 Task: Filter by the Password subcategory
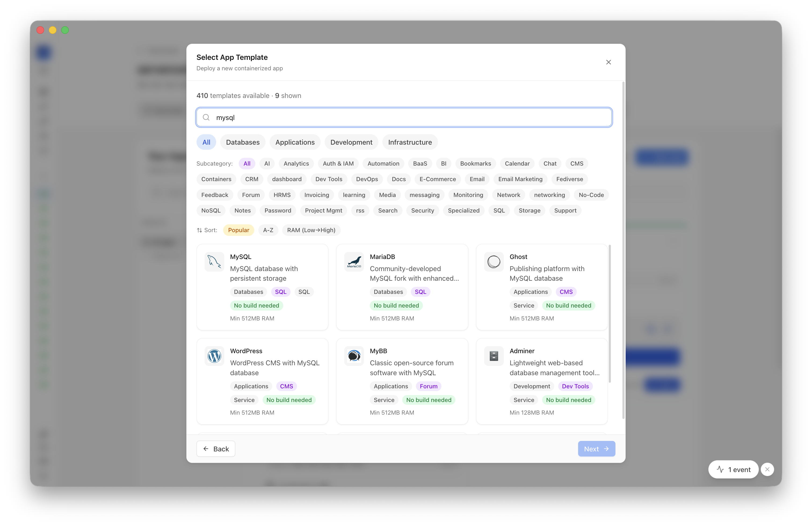coord(278,210)
